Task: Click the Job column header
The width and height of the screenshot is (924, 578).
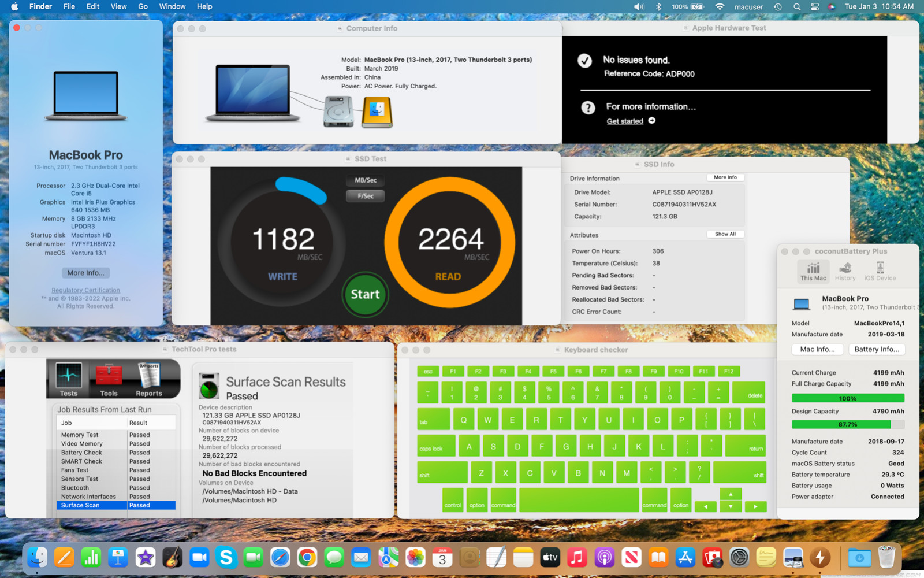Action: (92, 423)
